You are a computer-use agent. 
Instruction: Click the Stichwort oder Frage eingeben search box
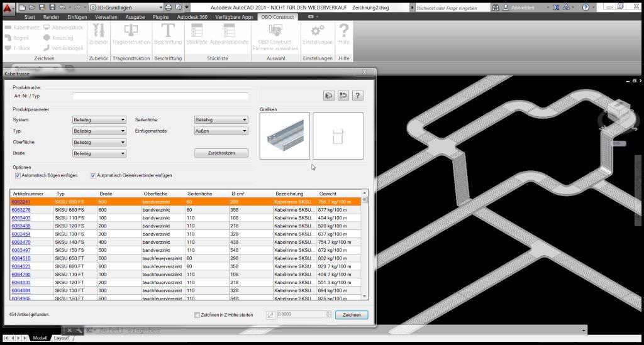coord(452,8)
